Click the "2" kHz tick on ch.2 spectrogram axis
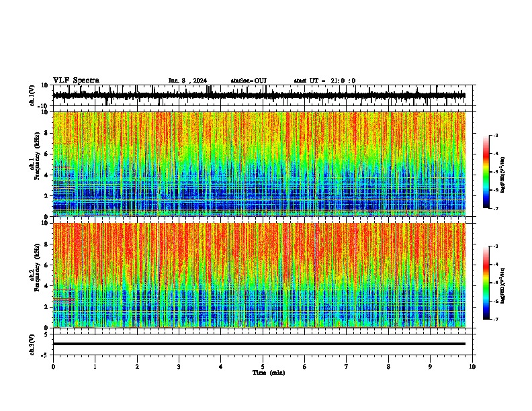532x411 pixels. tap(46, 307)
